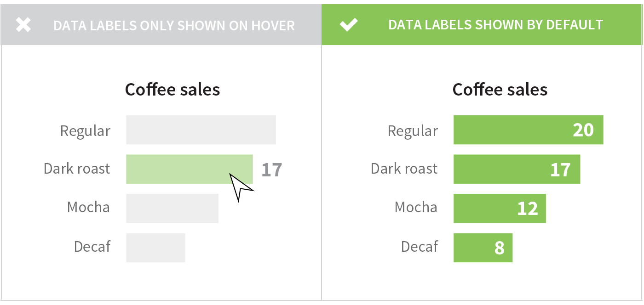Click the mouse cursor arrow graphic
Screen dimensions: 644x305
[x=240, y=186]
